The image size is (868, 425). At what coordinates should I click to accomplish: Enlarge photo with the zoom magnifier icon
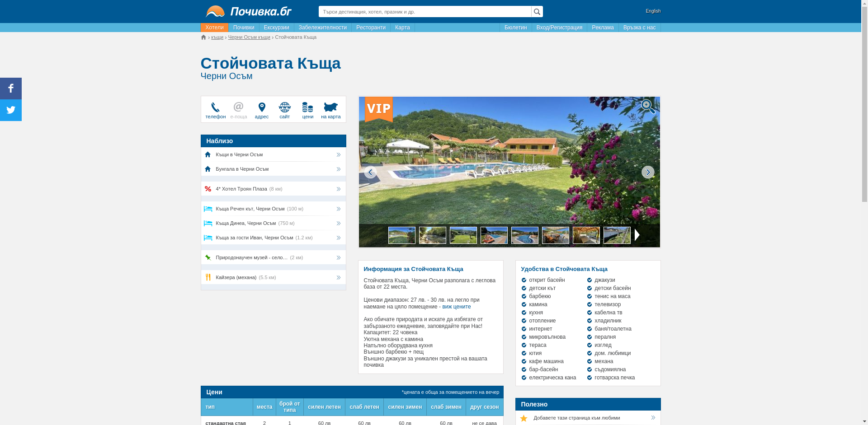click(647, 107)
